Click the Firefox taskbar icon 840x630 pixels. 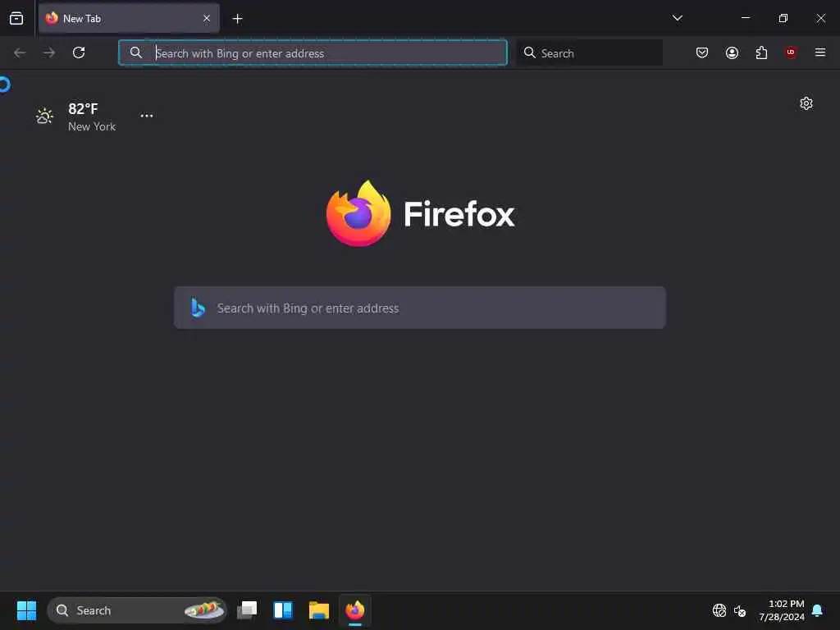tap(354, 610)
